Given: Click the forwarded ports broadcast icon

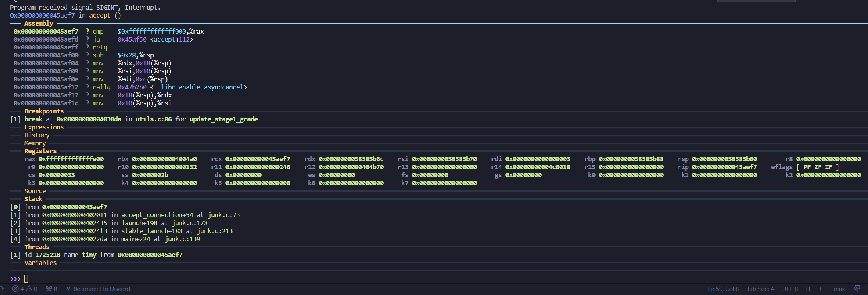Looking at the screenshot, I should 49,289.
